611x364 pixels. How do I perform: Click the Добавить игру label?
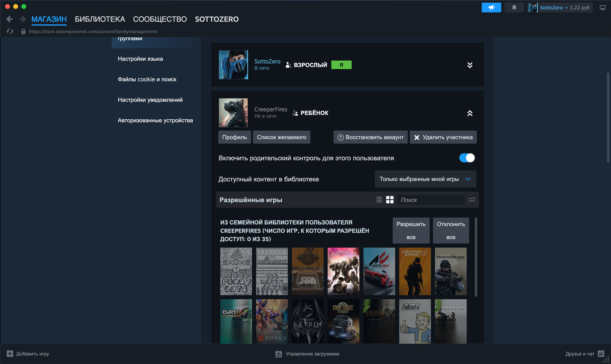click(x=33, y=354)
